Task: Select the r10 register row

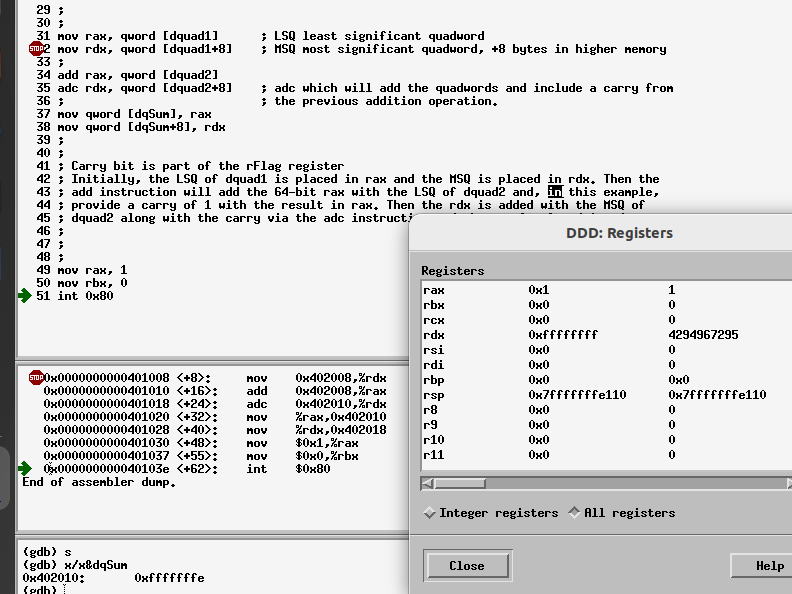Action: (x=606, y=439)
